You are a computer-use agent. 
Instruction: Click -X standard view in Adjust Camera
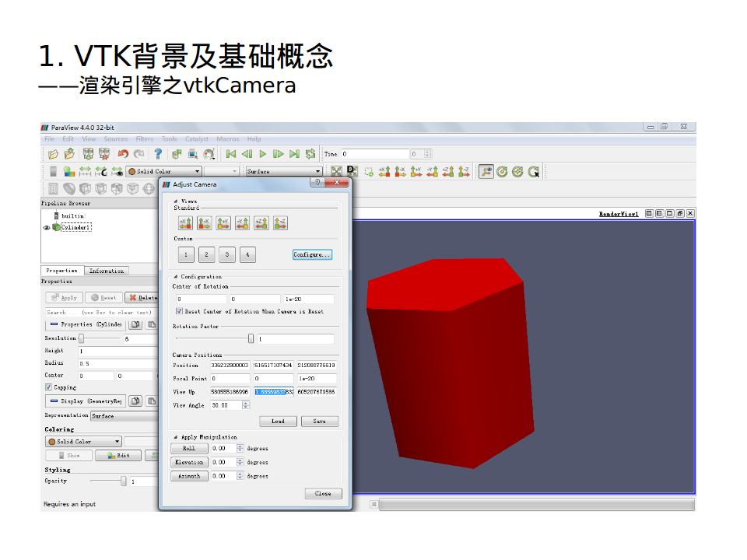pos(205,223)
